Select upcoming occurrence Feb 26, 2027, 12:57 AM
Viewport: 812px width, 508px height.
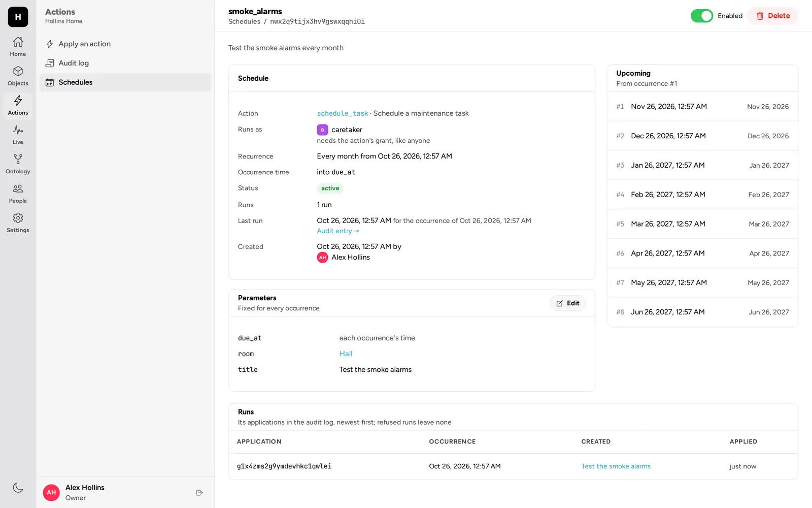click(x=702, y=195)
